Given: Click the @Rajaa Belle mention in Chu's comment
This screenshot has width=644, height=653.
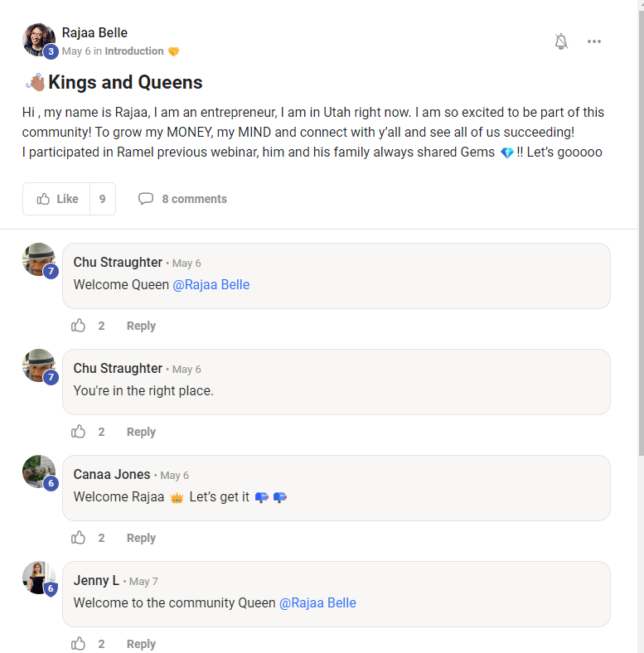Looking at the screenshot, I should click(x=211, y=284).
